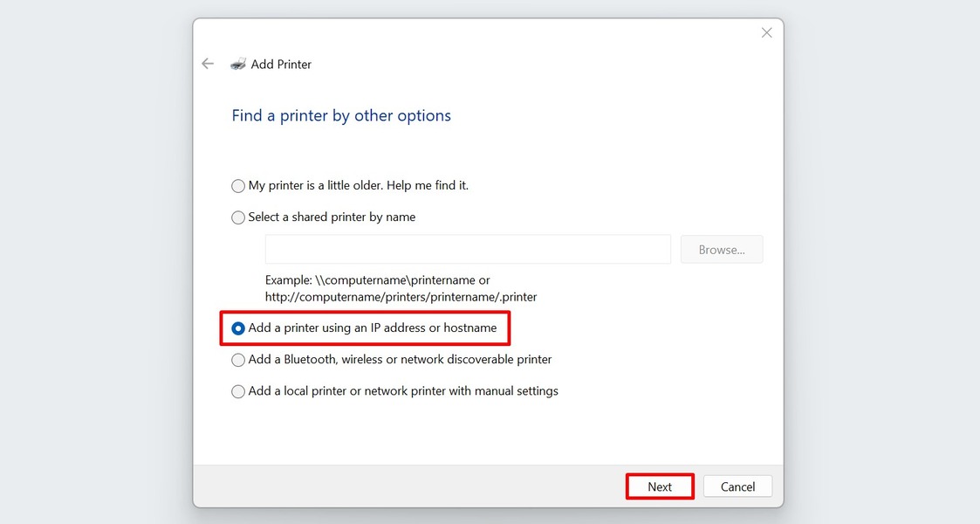Click the small printer image beside Add Printer
Screen dimensions: 980x524
pyautogui.click(x=238, y=63)
